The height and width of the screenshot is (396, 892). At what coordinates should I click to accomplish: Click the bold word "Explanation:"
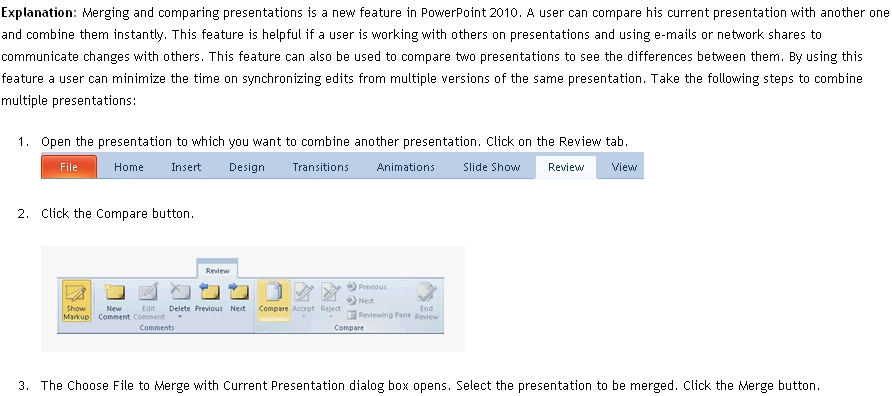[x=39, y=13]
